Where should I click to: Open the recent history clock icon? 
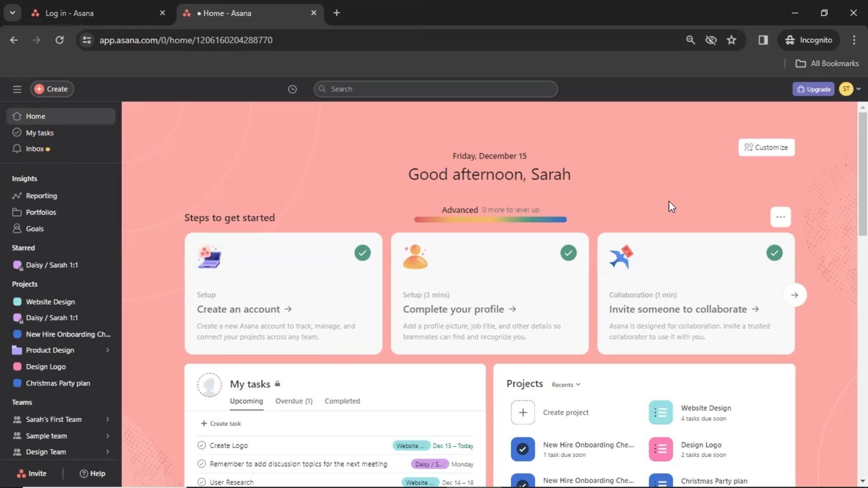point(292,89)
